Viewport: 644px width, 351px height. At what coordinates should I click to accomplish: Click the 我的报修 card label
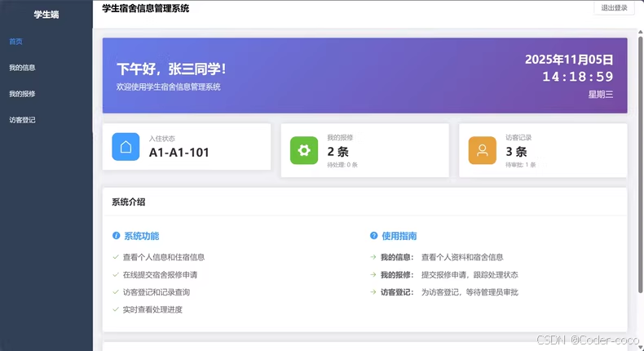340,137
